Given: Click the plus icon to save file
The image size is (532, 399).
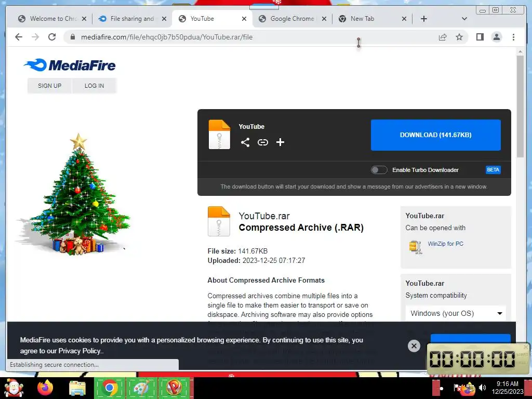Looking at the screenshot, I should 280,142.
